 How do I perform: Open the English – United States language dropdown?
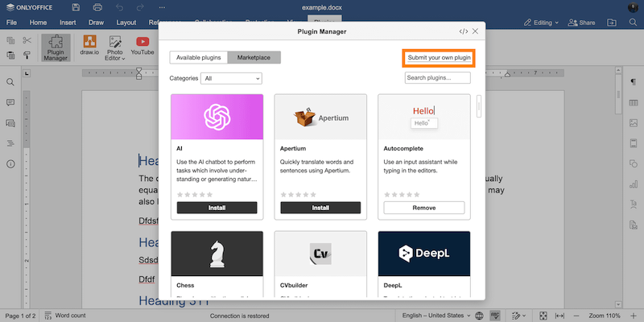(x=433, y=316)
